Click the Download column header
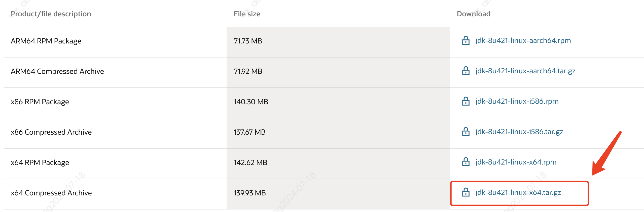 pyautogui.click(x=473, y=14)
